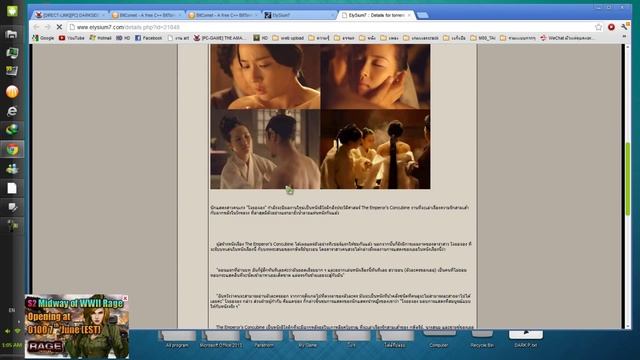This screenshot has height=360, width=640.
Task: Open the HD bookmark beside Hotmail
Action: pos(123,38)
